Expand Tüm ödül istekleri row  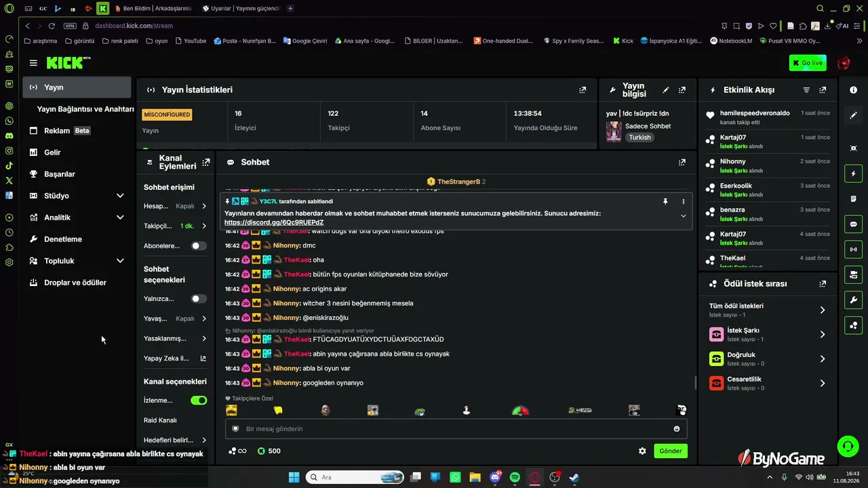coord(767,310)
